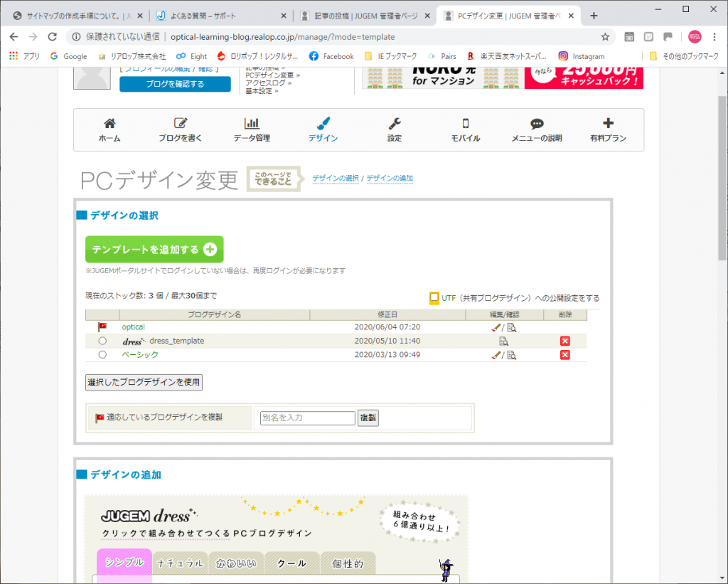
Task: Open the Chrome profile avatar
Action: [x=695, y=37]
